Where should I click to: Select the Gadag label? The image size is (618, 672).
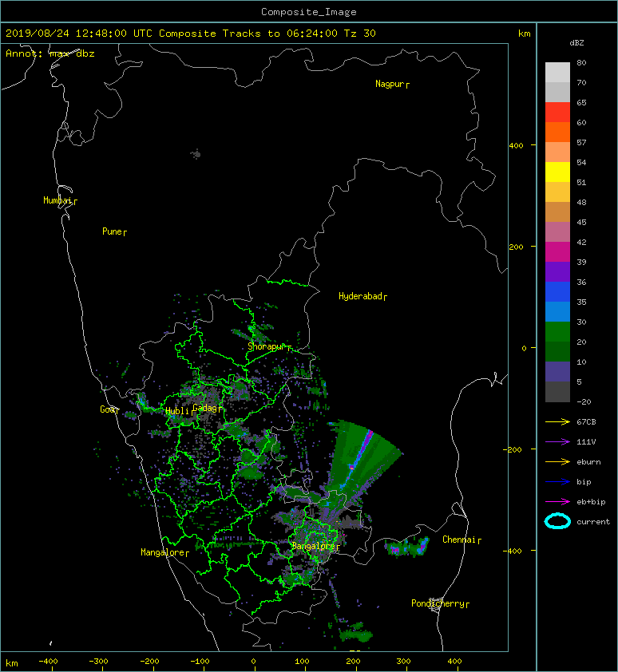click(x=204, y=408)
